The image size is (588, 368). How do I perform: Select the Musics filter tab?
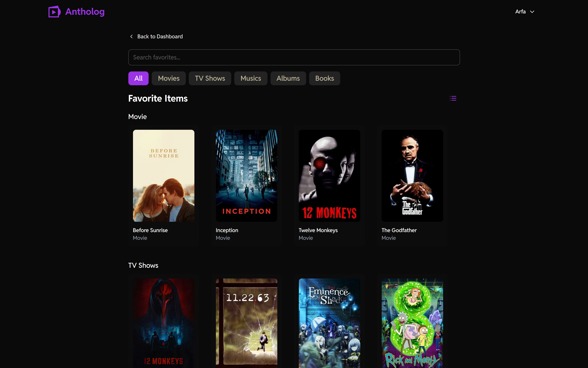(250, 78)
